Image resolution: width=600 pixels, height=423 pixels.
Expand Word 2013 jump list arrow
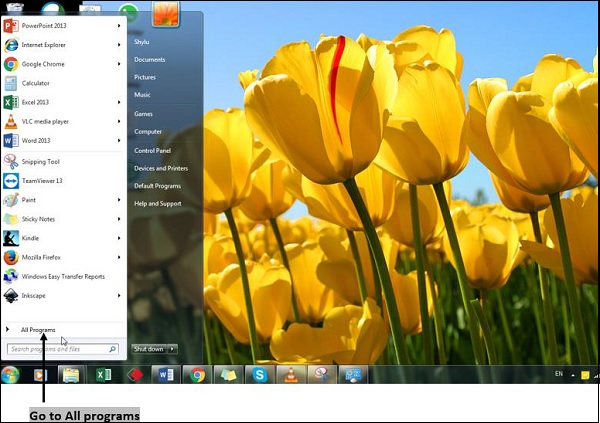tap(119, 141)
